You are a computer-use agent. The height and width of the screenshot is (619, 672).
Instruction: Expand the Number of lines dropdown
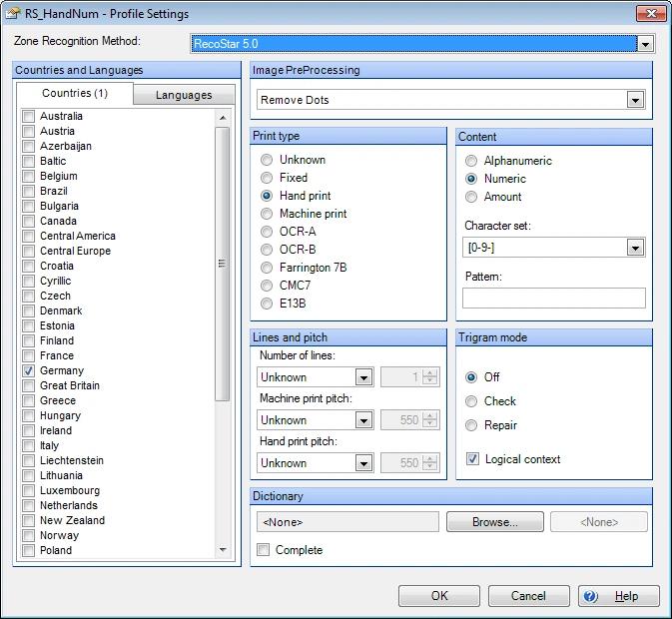tap(363, 377)
